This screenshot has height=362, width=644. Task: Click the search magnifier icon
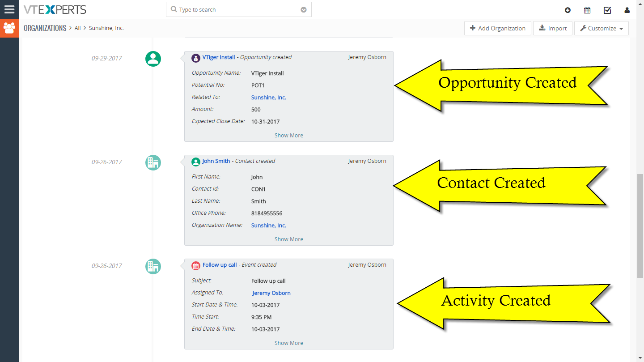pos(174,9)
